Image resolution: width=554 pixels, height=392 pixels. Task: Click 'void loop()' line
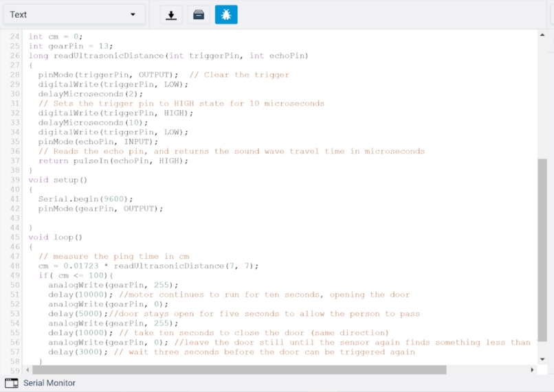click(x=55, y=237)
